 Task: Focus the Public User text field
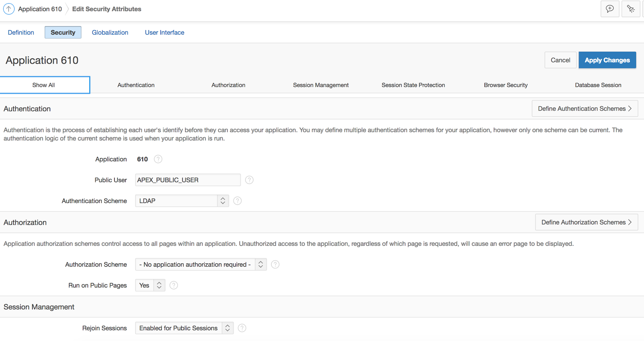click(188, 180)
